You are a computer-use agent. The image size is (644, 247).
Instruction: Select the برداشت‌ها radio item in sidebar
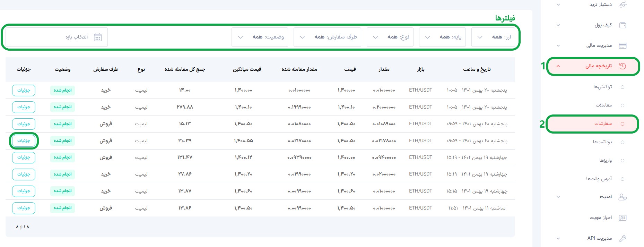pyautogui.click(x=622, y=142)
